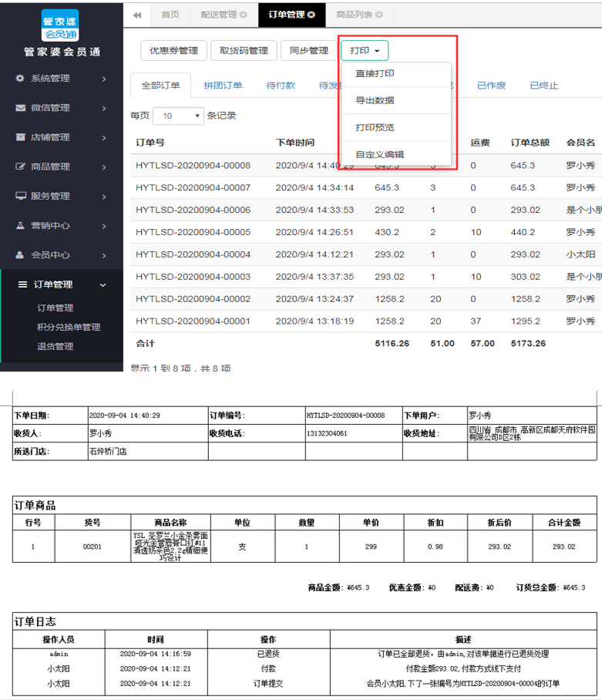Screen dimensions: 602x700
Task: Select order row HYTLSD-20200904-00001
Action: tap(366, 321)
